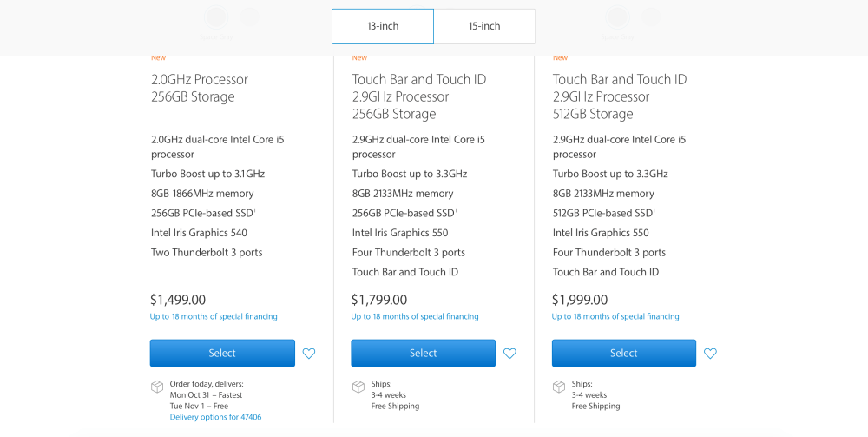Image resolution: width=868 pixels, height=437 pixels.
Task: Click the delivery box icon under $1,499.00 model
Action: 157,387
